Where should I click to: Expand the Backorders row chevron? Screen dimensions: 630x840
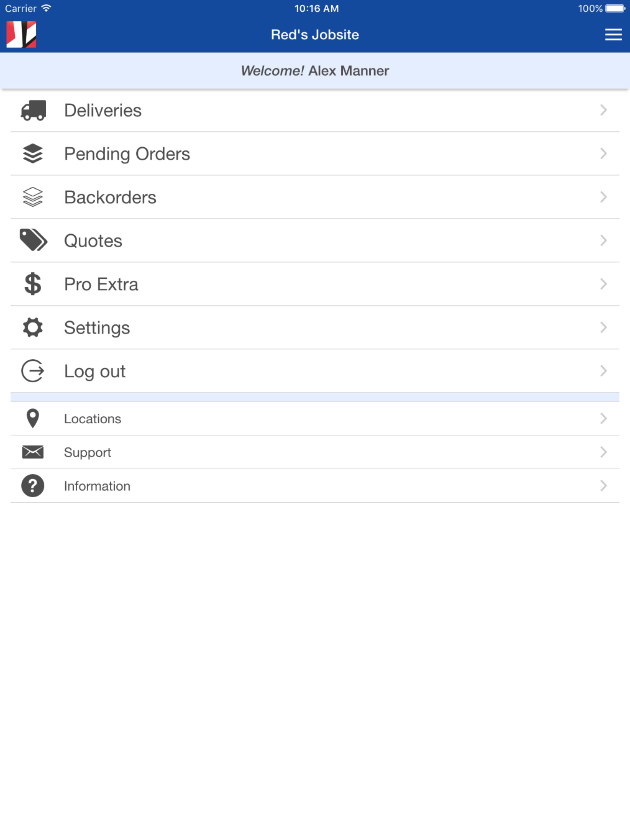(x=603, y=197)
